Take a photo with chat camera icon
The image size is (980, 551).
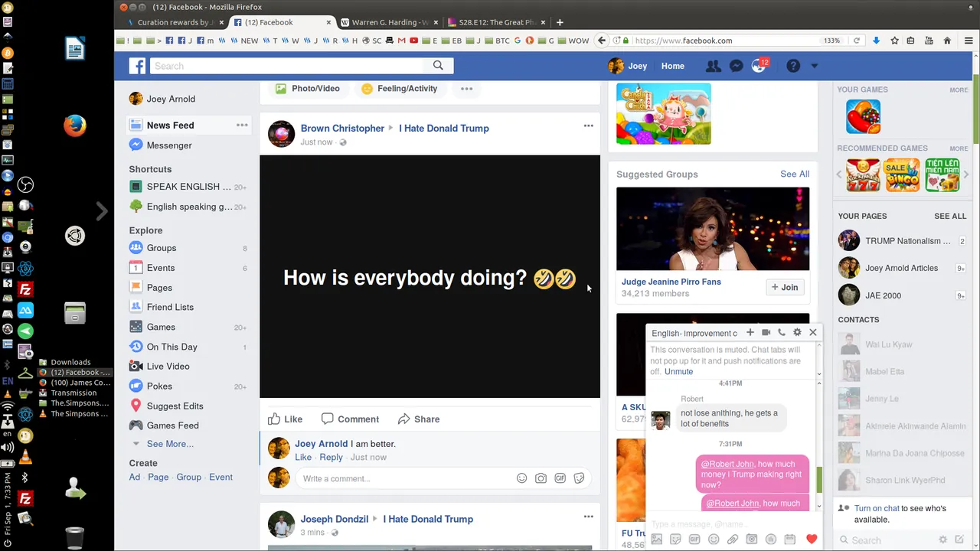[752, 540]
